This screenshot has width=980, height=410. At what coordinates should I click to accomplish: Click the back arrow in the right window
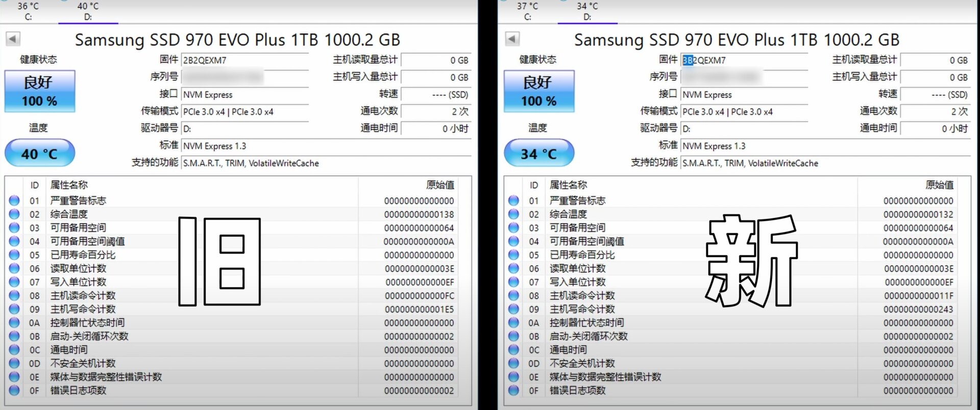(512, 38)
